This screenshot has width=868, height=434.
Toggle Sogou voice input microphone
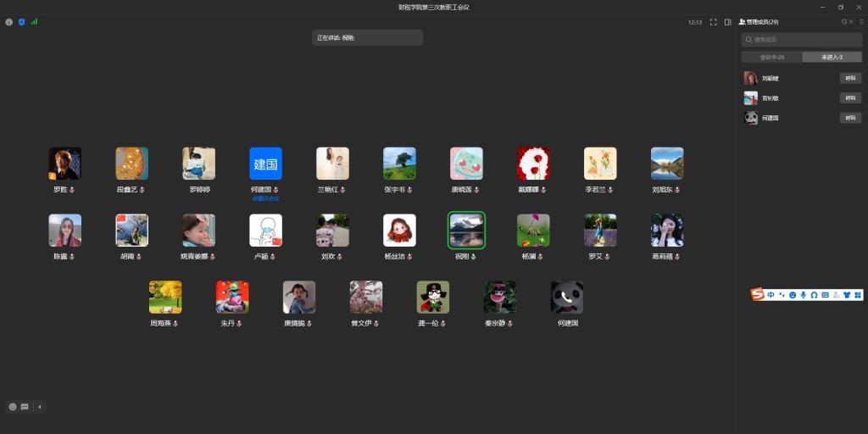[x=803, y=294]
